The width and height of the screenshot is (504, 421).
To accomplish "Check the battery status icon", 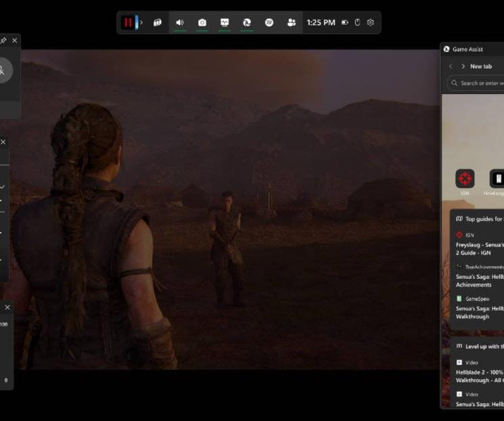I will [x=345, y=22].
